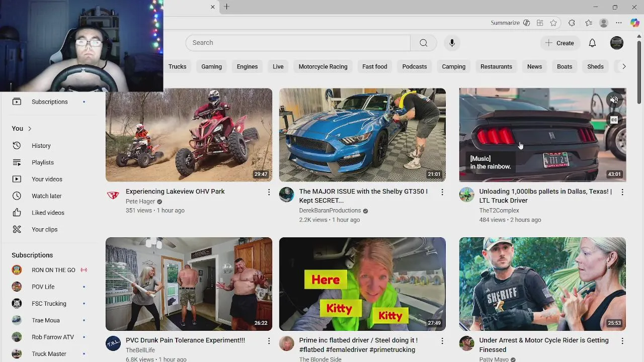The height and width of the screenshot is (362, 644).
Task: Open Lakeview OHV Park video thumbnail
Action: tap(189, 135)
